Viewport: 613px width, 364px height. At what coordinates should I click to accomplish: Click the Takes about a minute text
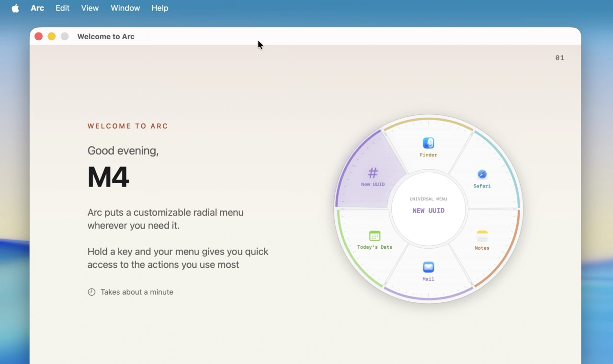tap(137, 292)
